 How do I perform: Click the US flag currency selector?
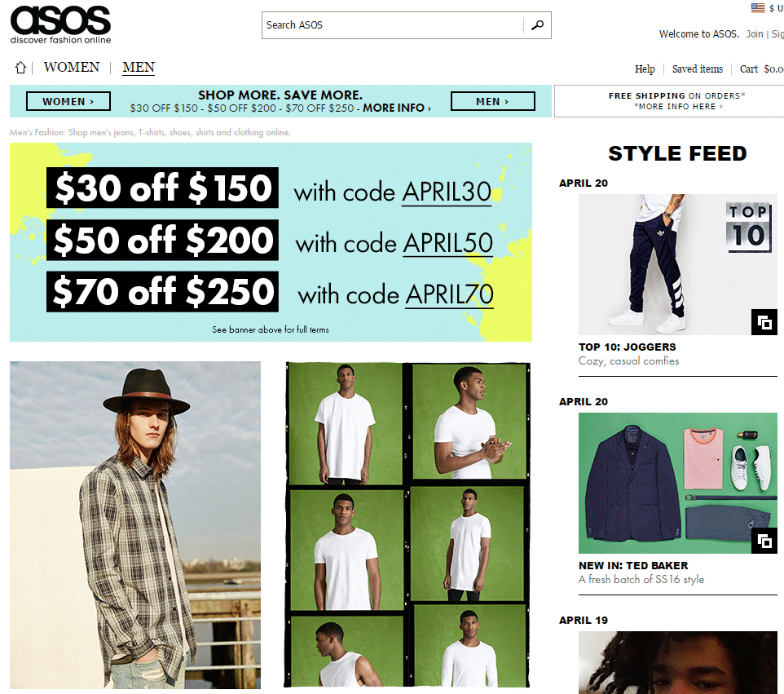click(758, 7)
